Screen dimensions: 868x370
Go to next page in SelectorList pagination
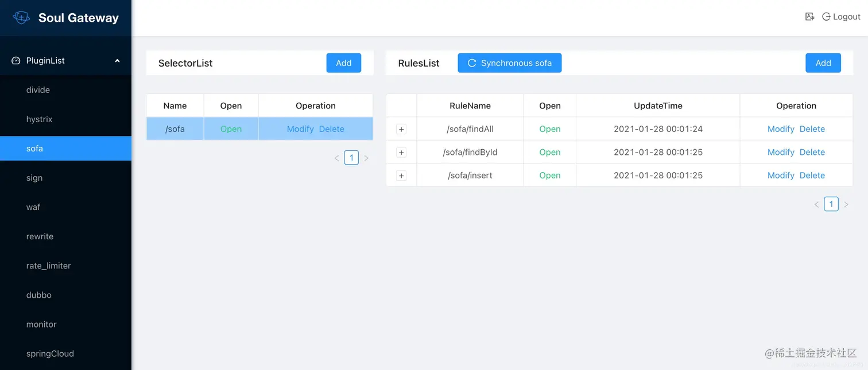tap(366, 158)
